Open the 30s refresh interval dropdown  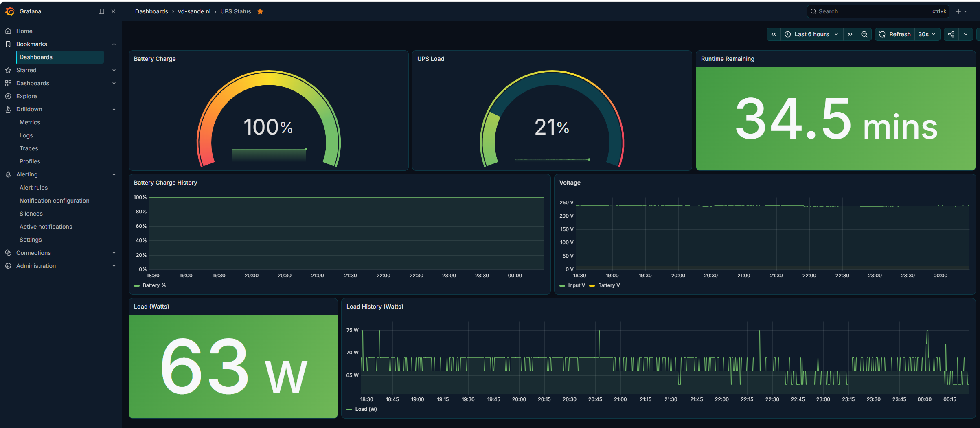(x=927, y=34)
